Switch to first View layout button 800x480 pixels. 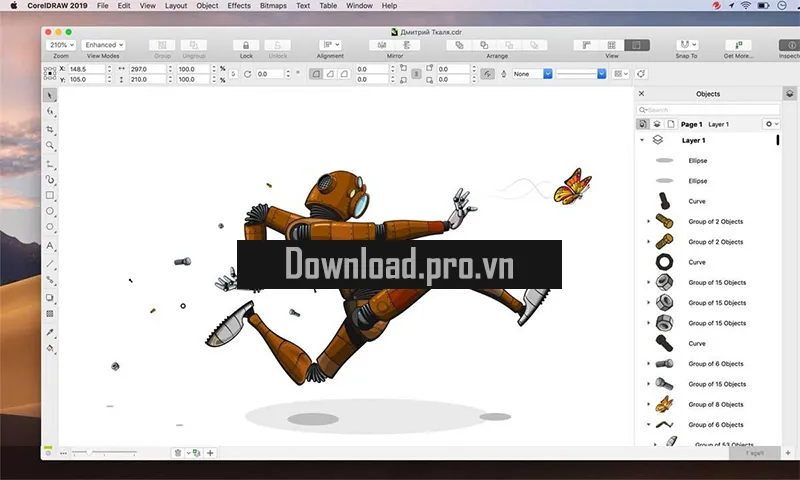[586, 45]
